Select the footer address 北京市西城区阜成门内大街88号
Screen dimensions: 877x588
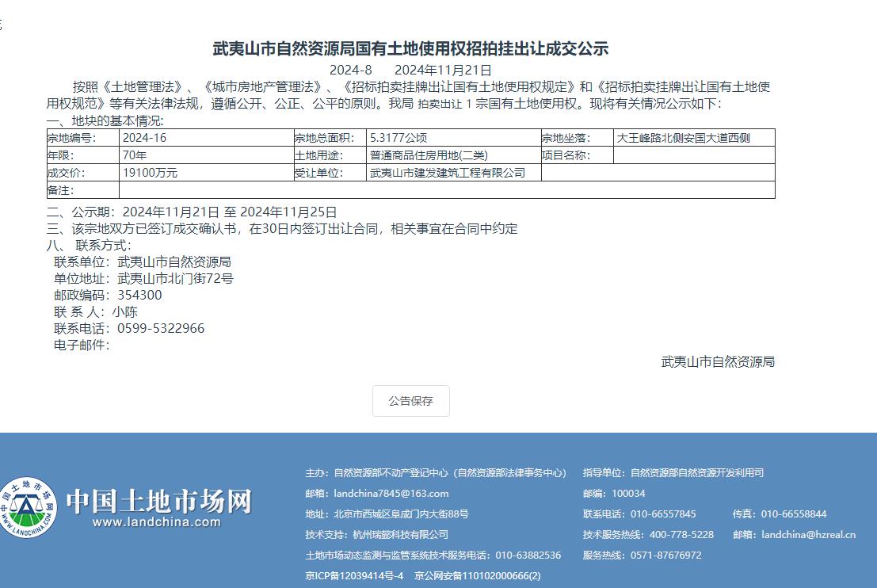401,514
